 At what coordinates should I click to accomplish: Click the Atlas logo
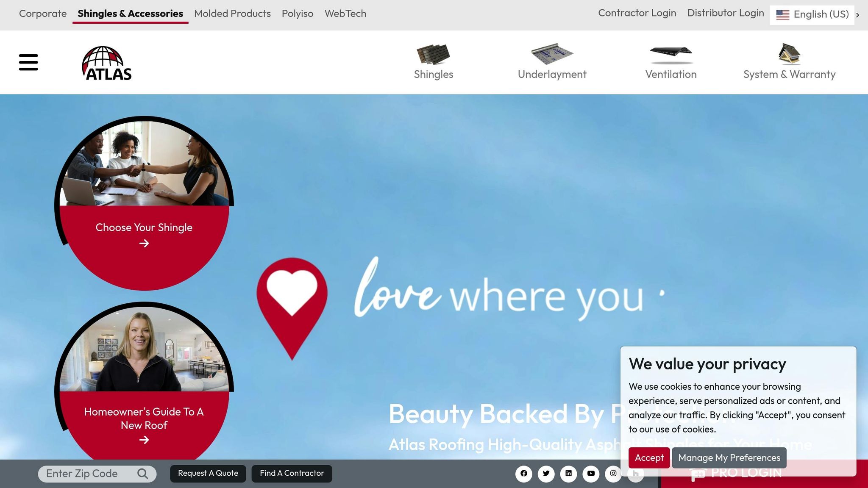tap(106, 63)
